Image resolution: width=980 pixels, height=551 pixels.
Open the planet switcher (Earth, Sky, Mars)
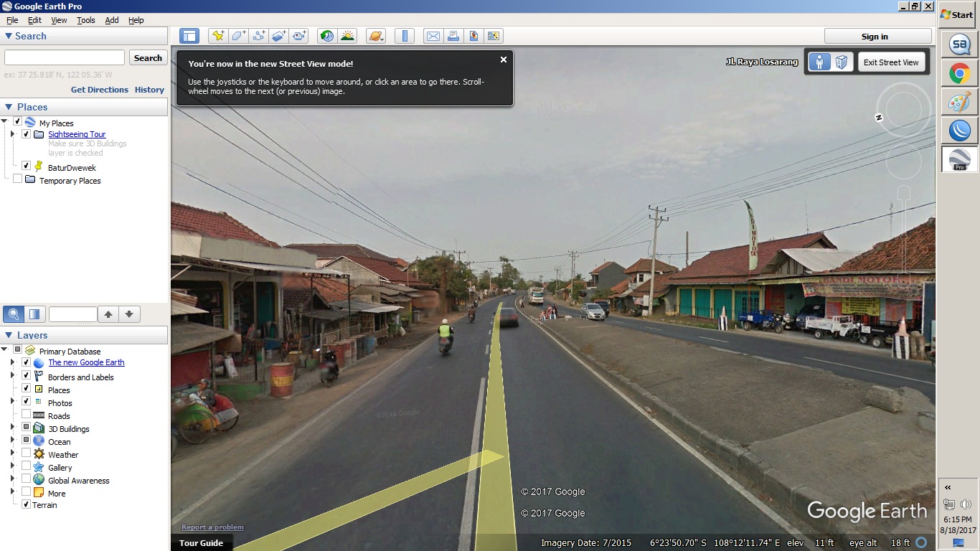tap(376, 36)
